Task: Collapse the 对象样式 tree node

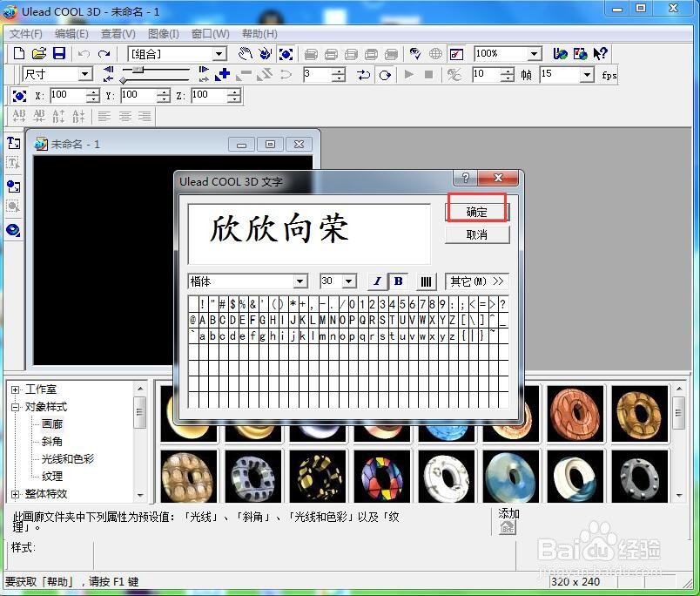Action: (15, 407)
